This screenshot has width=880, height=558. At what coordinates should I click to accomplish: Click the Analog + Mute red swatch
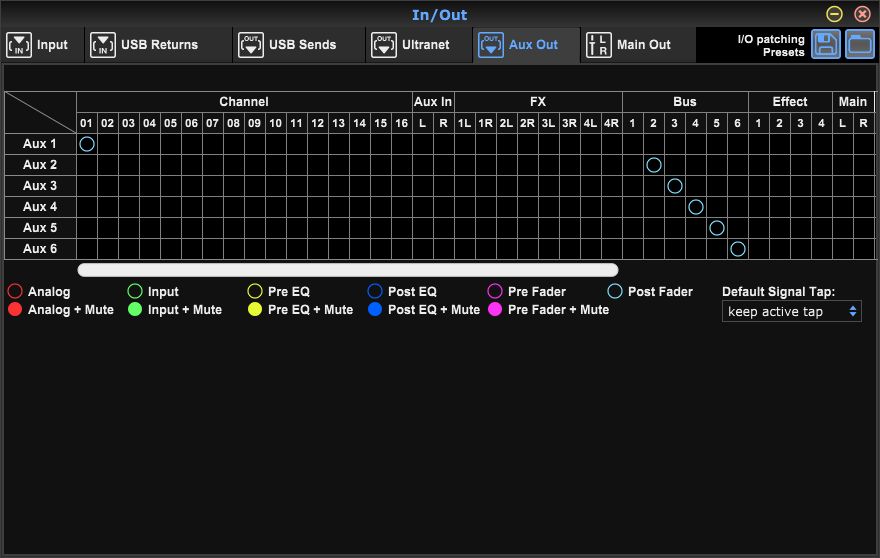15,310
